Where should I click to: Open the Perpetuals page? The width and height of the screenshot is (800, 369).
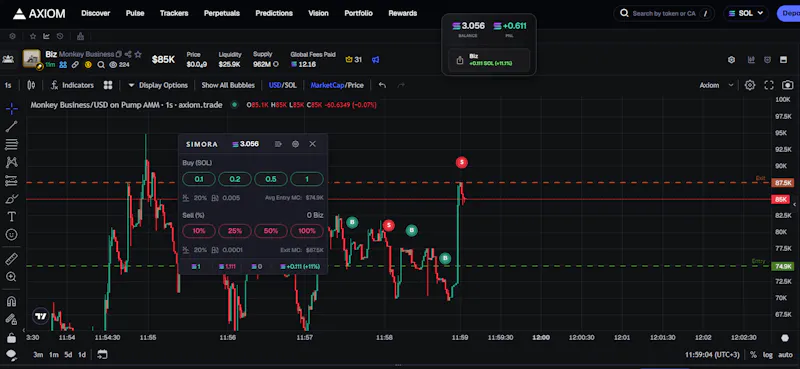click(x=222, y=13)
